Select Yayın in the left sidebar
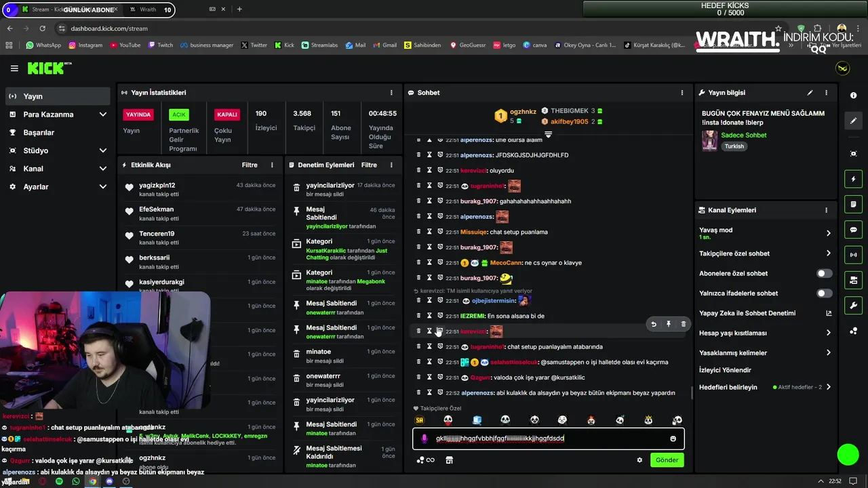The image size is (868, 488). (58, 96)
